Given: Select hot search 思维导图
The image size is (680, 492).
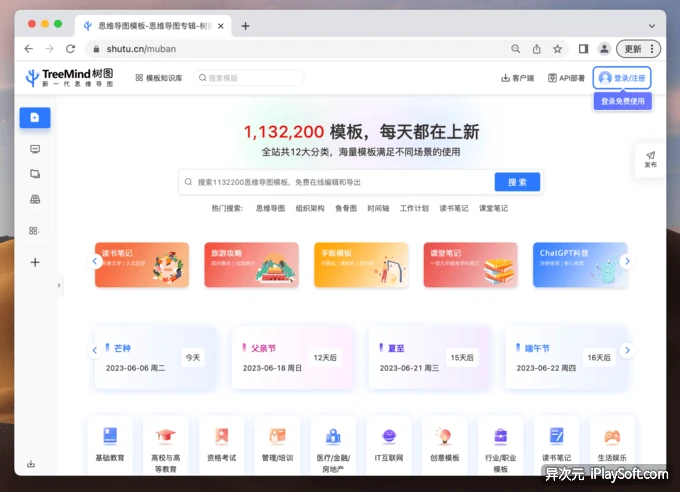Looking at the screenshot, I should (270, 208).
